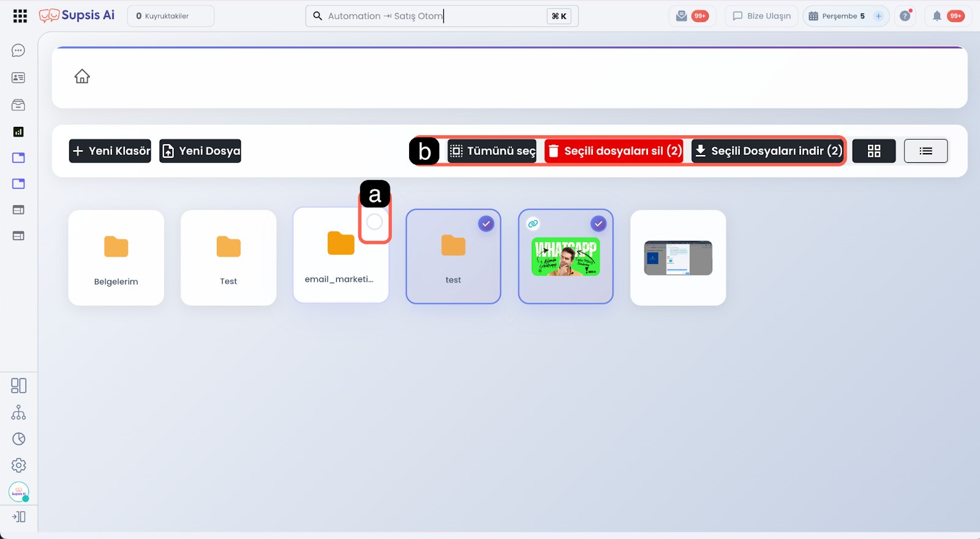Open the chat conversations sidebar icon
Viewport: 980px width, 539px height.
click(18, 51)
